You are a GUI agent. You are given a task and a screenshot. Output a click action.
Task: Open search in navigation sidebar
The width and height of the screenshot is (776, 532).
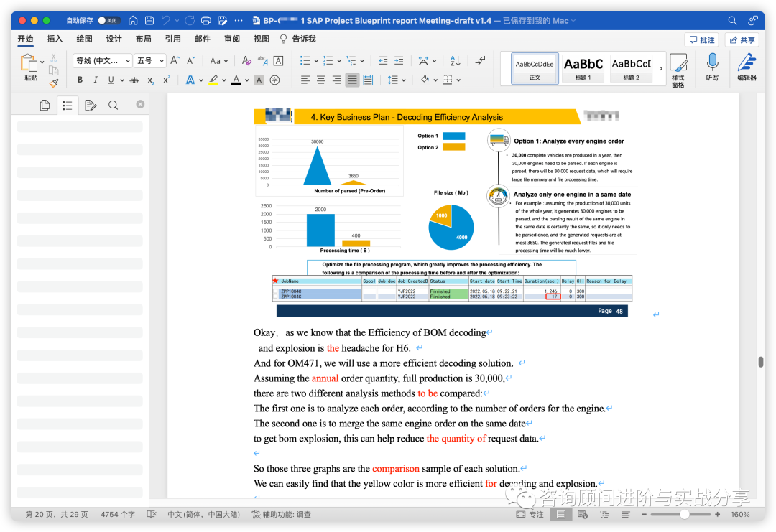tap(114, 105)
